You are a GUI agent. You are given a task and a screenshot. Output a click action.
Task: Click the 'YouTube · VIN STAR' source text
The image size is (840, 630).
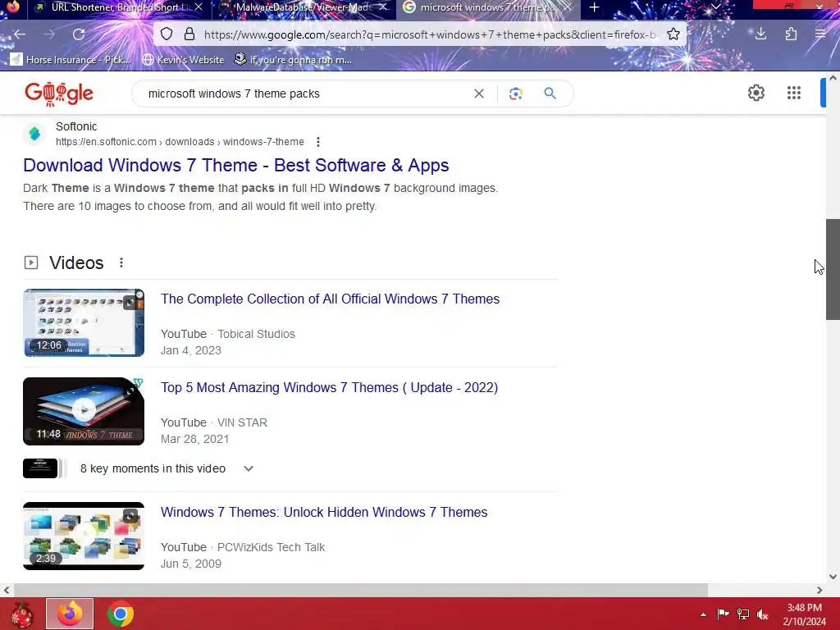214,422
